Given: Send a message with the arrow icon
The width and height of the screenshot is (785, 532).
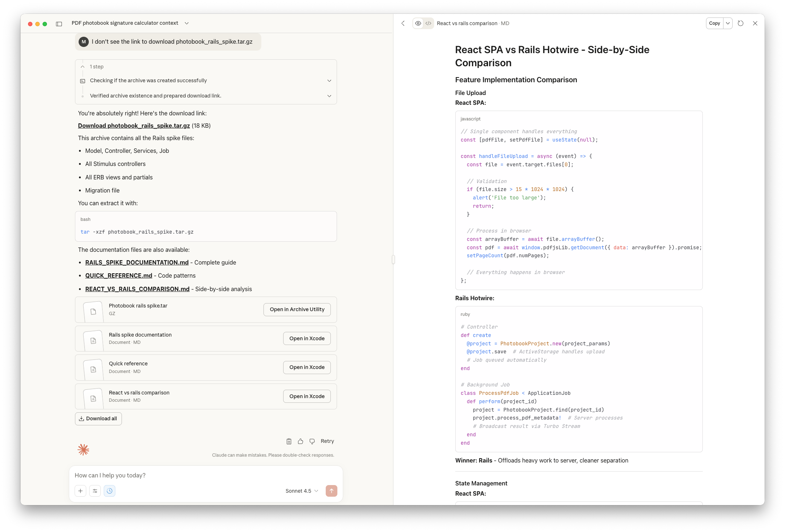Looking at the screenshot, I should (331, 491).
